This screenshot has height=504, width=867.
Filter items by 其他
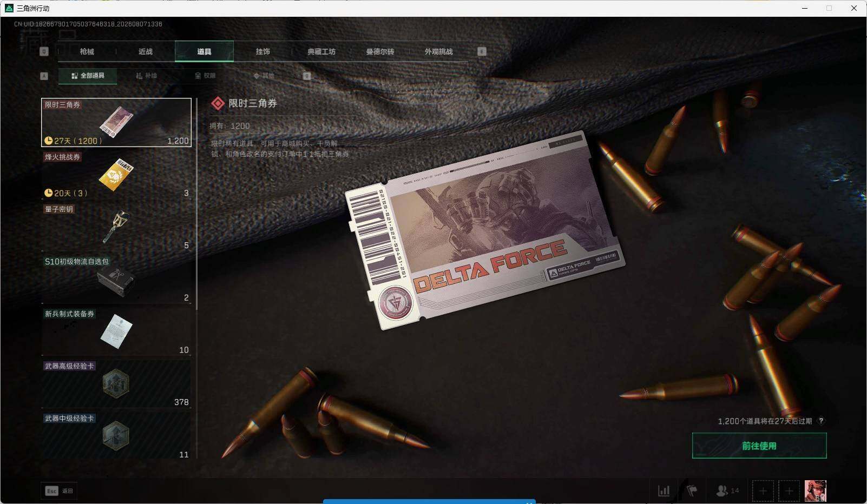pos(264,76)
